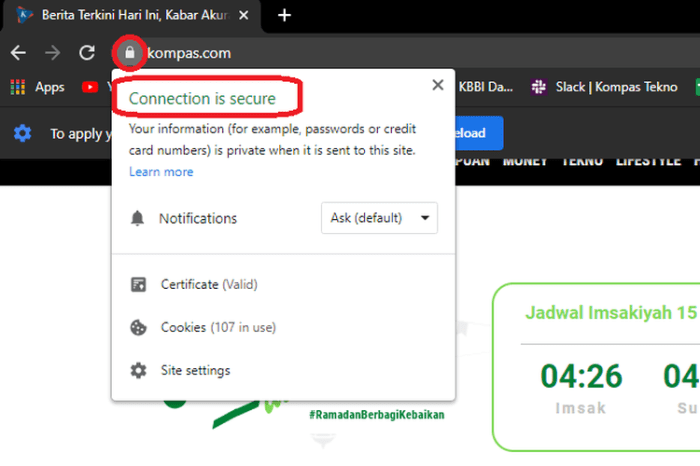The width and height of the screenshot is (700, 466).
Task: Open the MONEY navigation menu item
Action: [x=525, y=162]
